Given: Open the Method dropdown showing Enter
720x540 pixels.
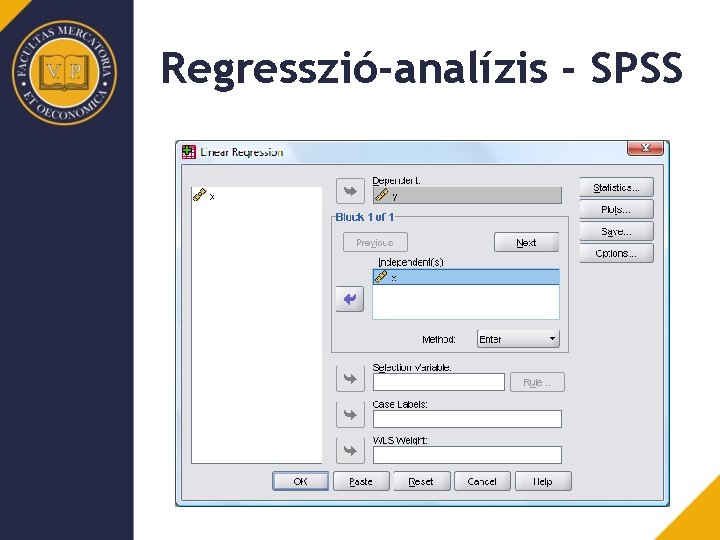Looking at the screenshot, I should point(518,339).
